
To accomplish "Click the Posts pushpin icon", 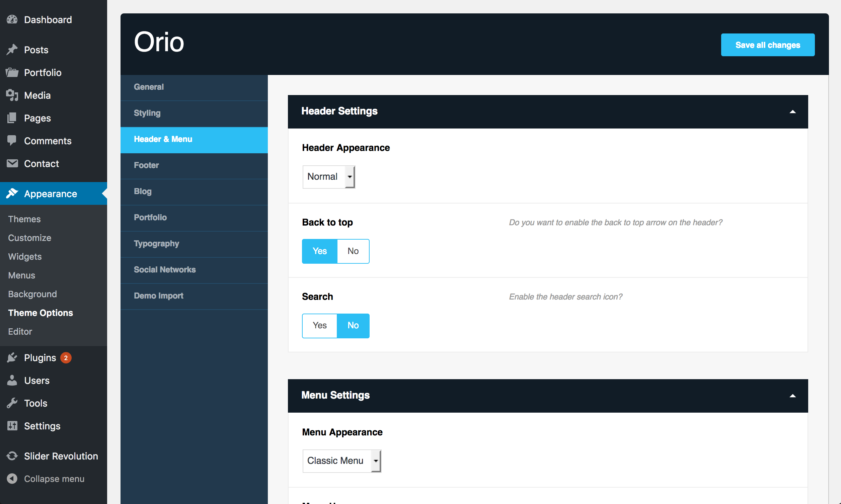I will (12, 50).
